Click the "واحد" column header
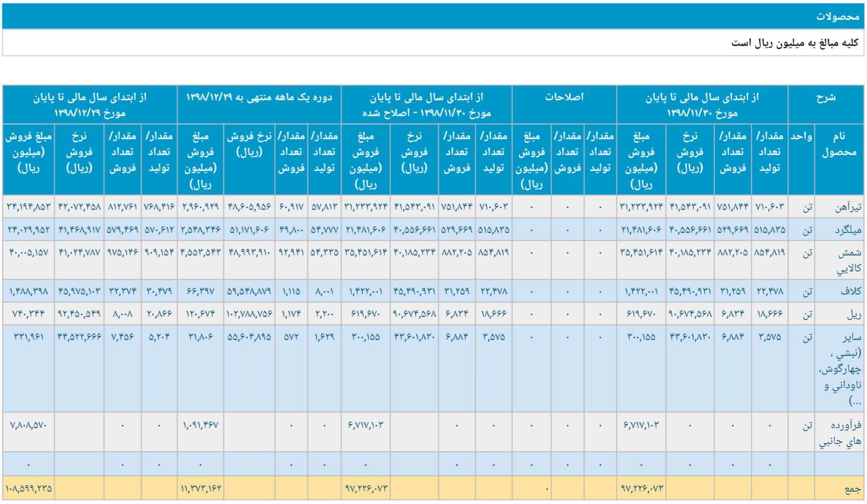Screen dimensions: 867x504 pyautogui.click(x=801, y=159)
